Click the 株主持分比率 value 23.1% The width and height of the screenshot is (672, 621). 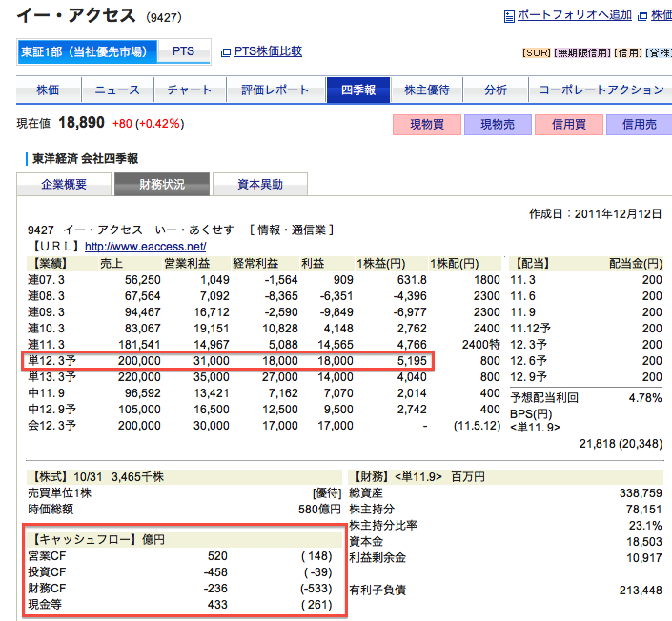(645, 526)
